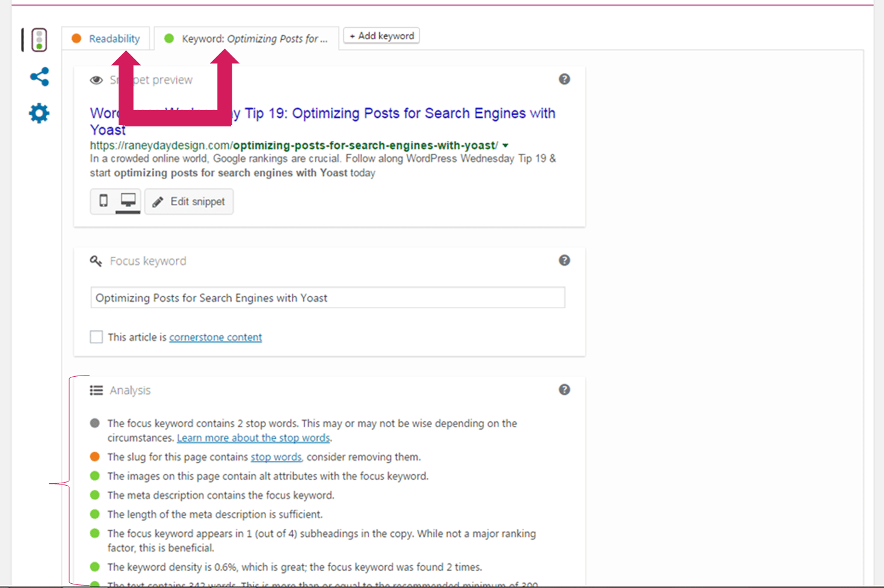Click 'images on this page contain alt' line

268,476
